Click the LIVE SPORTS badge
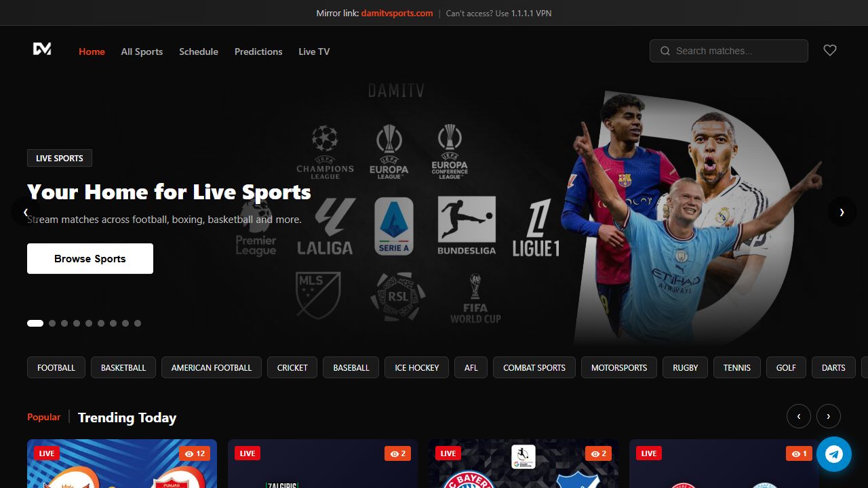This screenshot has width=868, height=488. (x=60, y=158)
